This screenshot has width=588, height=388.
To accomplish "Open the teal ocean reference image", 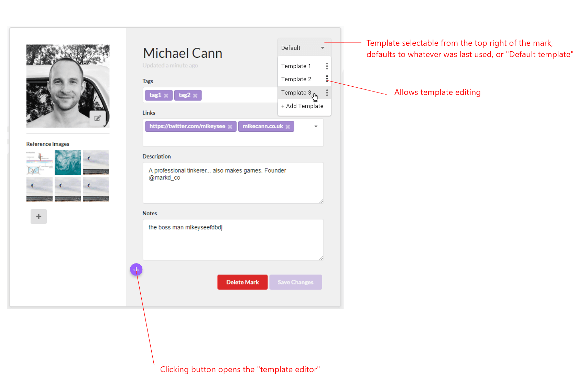I will [68, 162].
